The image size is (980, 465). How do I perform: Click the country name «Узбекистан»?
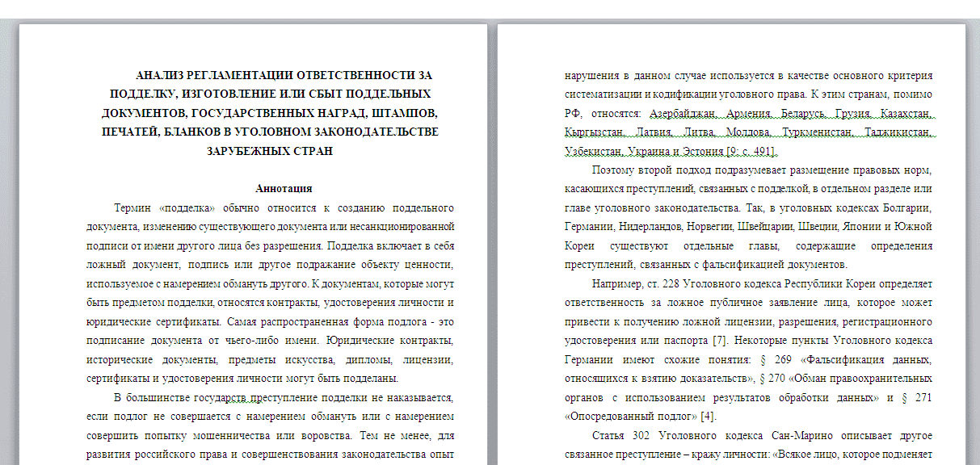click(593, 151)
